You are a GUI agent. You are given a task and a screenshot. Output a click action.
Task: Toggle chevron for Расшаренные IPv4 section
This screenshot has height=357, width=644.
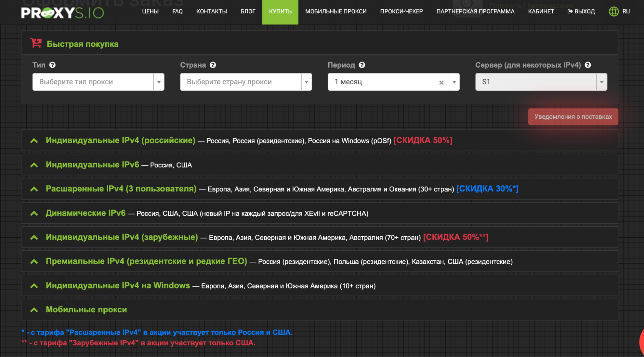[34, 189]
